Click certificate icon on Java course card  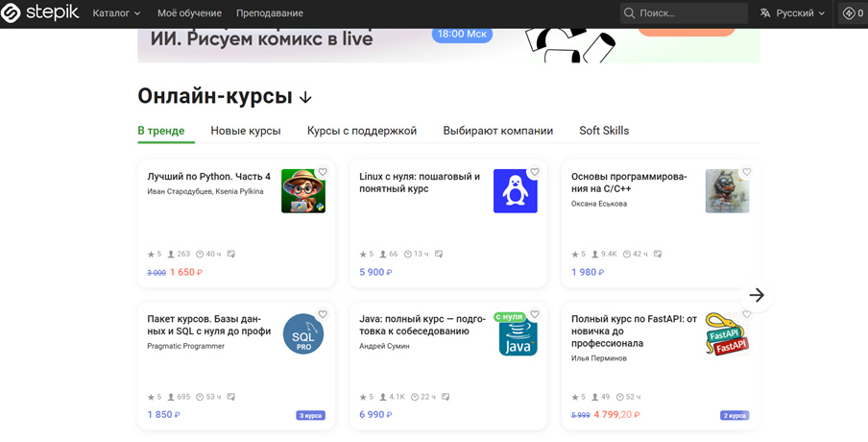pyautogui.click(x=446, y=397)
